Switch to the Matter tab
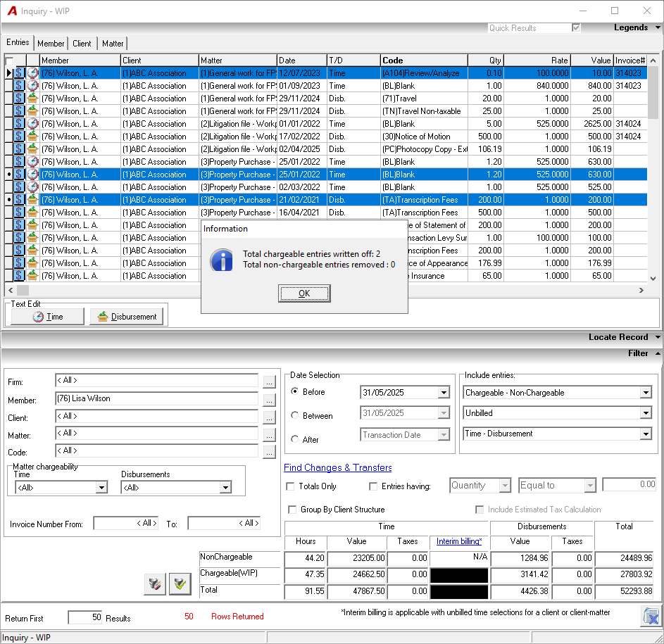The width and height of the screenshot is (664, 644). pos(113,43)
